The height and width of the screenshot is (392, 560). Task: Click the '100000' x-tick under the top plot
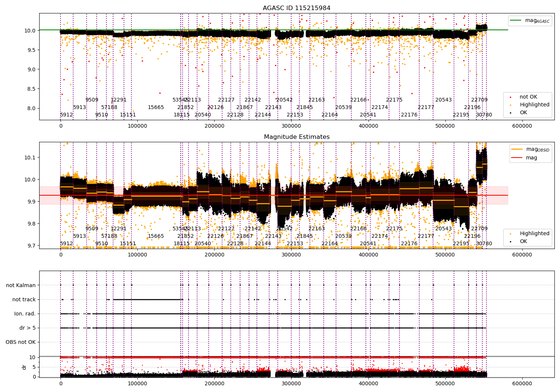(x=137, y=126)
